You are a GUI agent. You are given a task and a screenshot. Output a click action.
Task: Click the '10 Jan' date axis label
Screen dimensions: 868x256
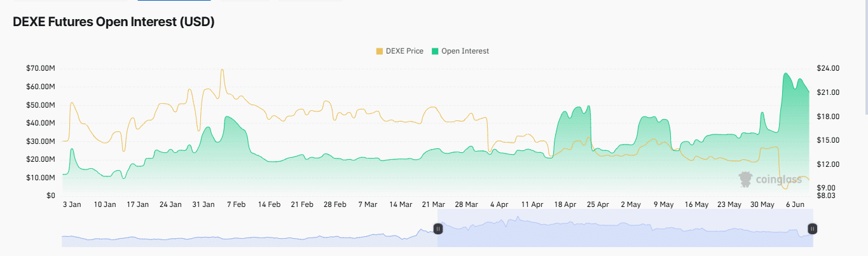click(x=105, y=205)
